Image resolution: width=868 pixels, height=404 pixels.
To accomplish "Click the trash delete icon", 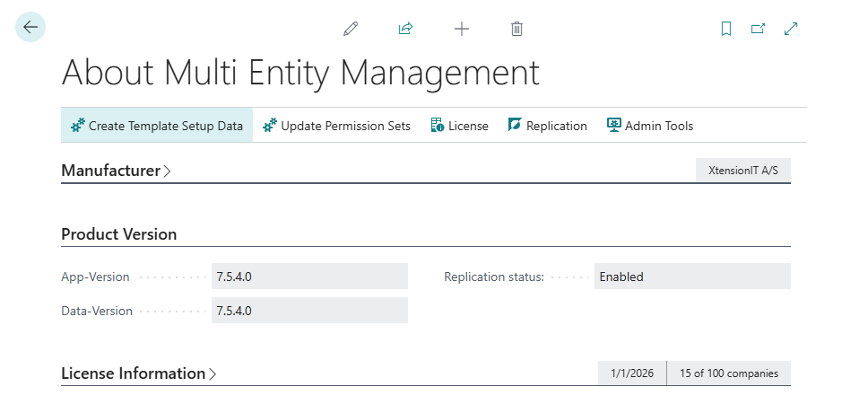I will (516, 29).
